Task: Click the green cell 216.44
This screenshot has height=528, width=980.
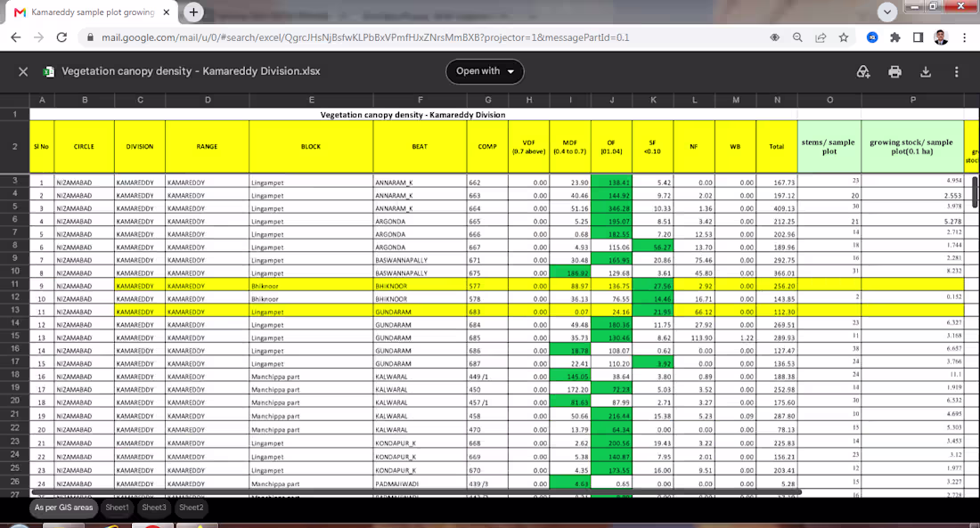Action: 611,416
